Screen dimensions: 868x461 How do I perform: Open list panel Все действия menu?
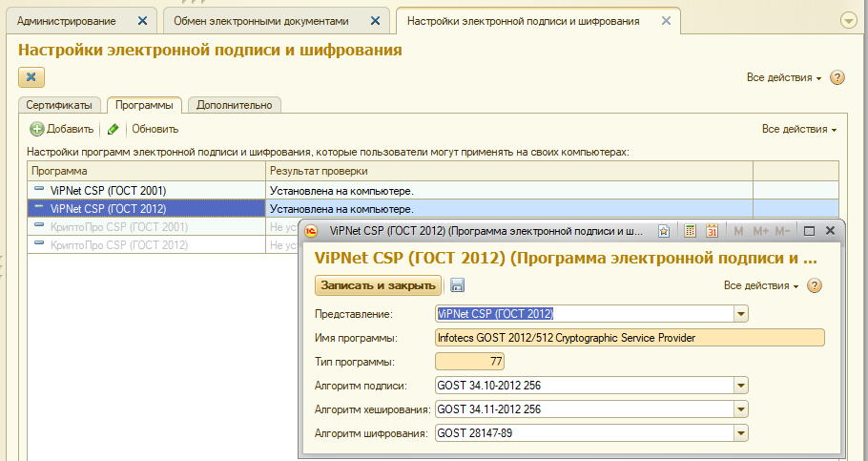(x=799, y=129)
